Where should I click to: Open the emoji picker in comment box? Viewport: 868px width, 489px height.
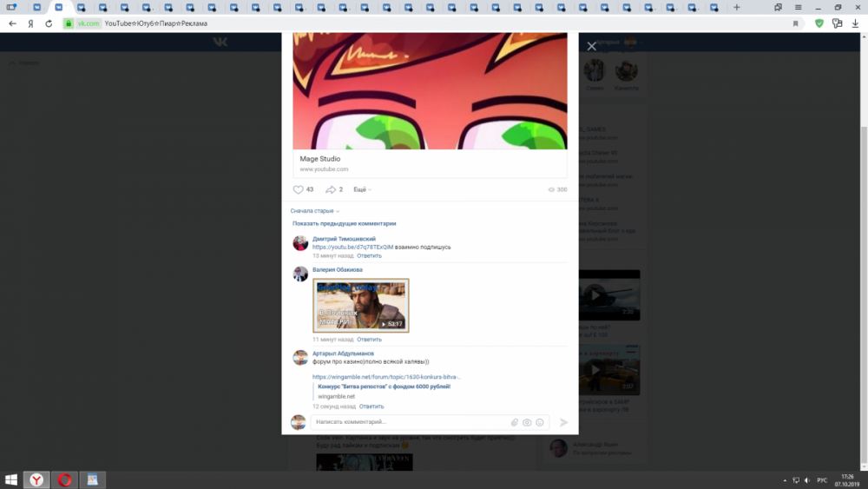(x=540, y=422)
